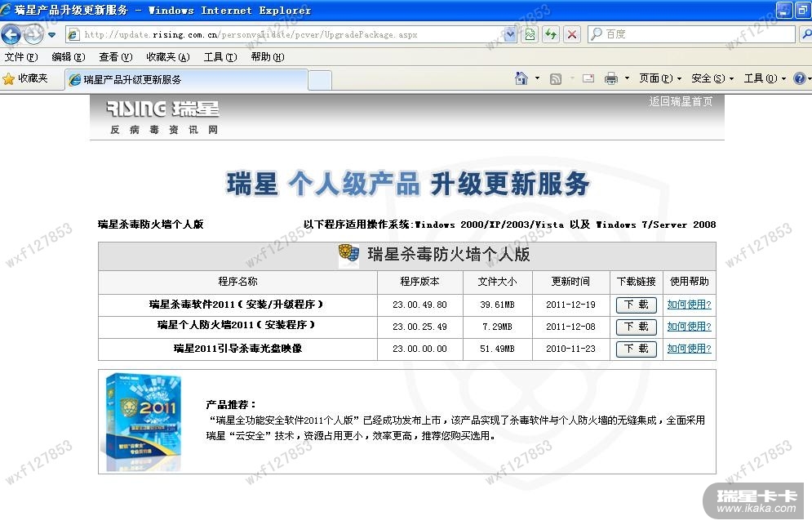This screenshot has height=525, width=812.
Task: Click the Rising 瑞星 logo
Action: [x=162, y=109]
